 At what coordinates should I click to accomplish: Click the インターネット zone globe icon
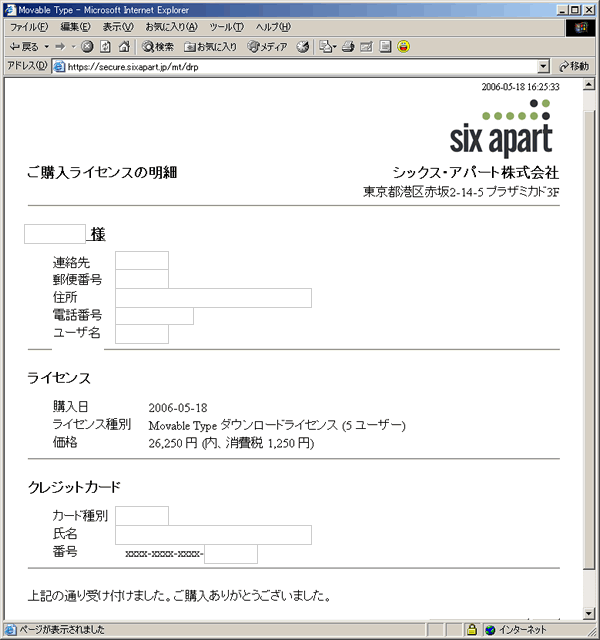pyautogui.click(x=490, y=630)
